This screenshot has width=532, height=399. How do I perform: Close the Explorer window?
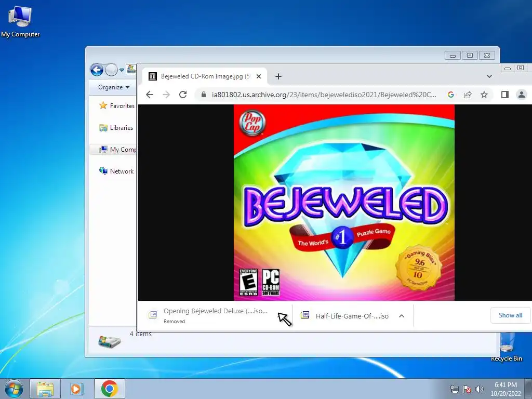pyautogui.click(x=487, y=55)
